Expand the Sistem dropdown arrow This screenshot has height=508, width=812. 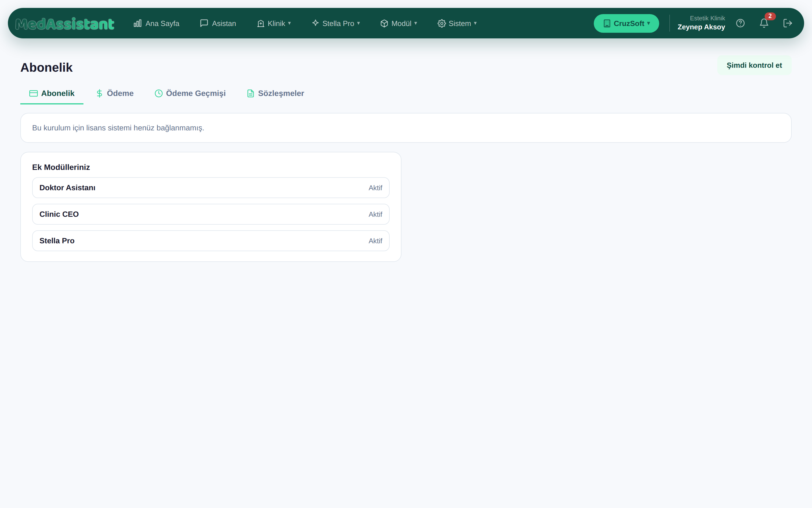[x=475, y=23]
